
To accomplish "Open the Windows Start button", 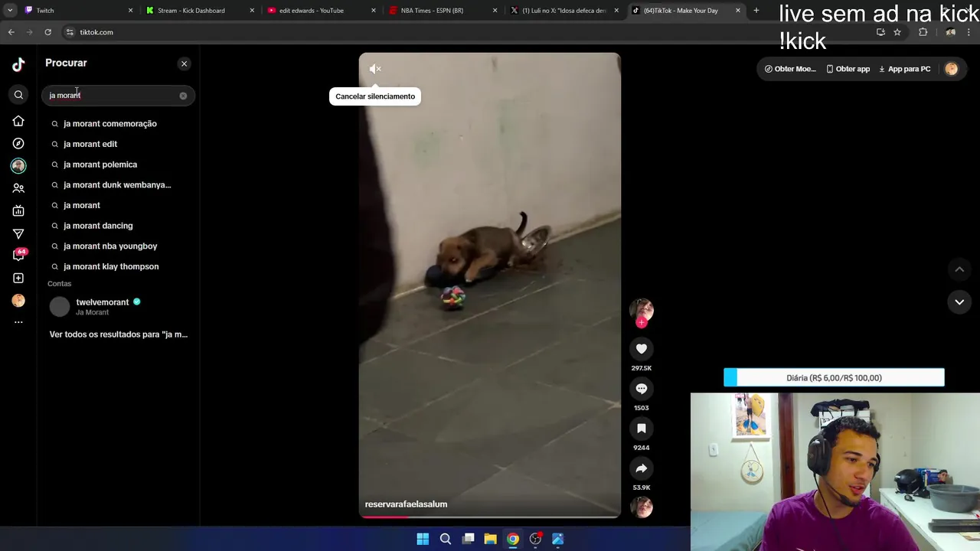I will click(x=423, y=539).
